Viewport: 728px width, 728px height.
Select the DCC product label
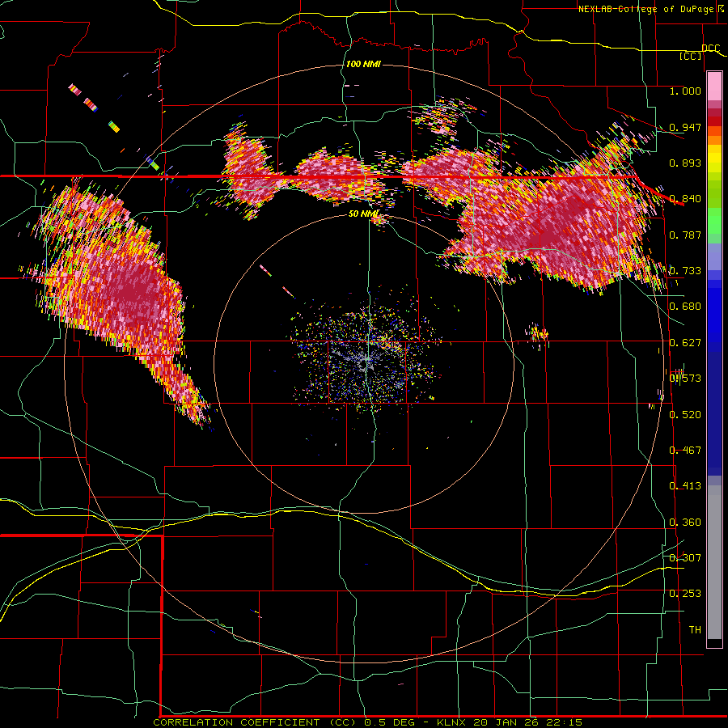click(x=710, y=49)
